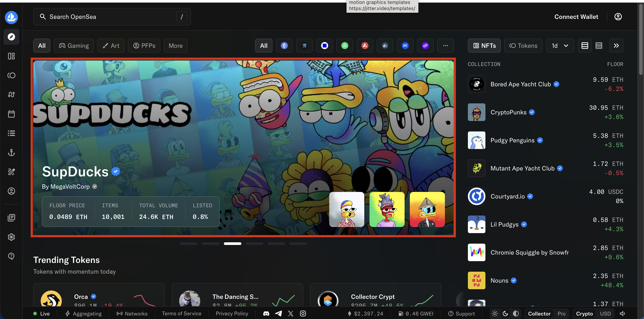This screenshot has width=644, height=319.
Task: Switch currency display to USD
Action: click(x=605, y=314)
